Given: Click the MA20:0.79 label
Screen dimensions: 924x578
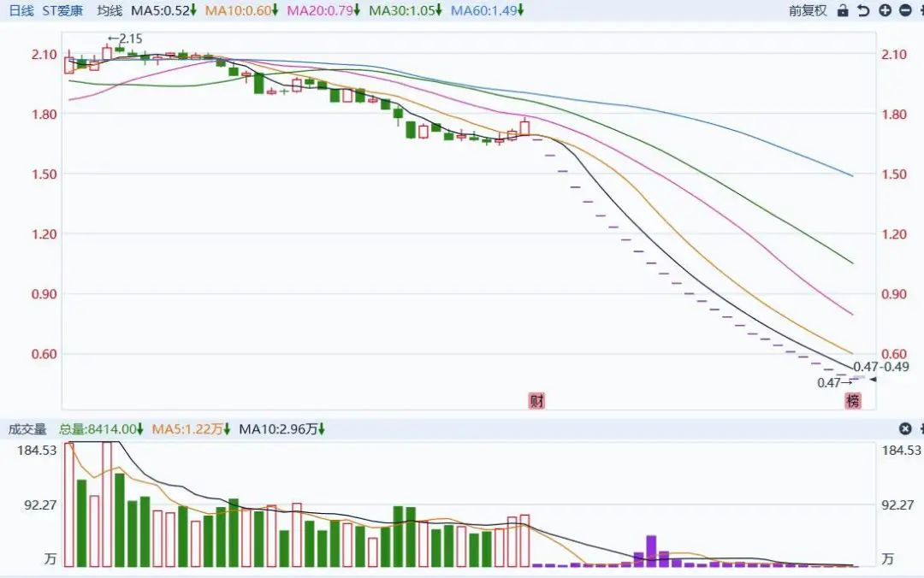Looking at the screenshot, I should click(323, 10).
